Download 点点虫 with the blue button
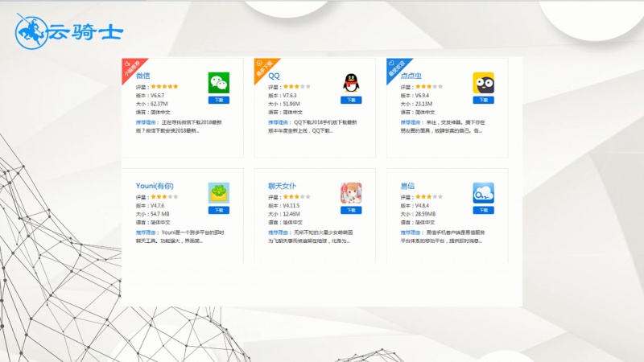 point(483,100)
